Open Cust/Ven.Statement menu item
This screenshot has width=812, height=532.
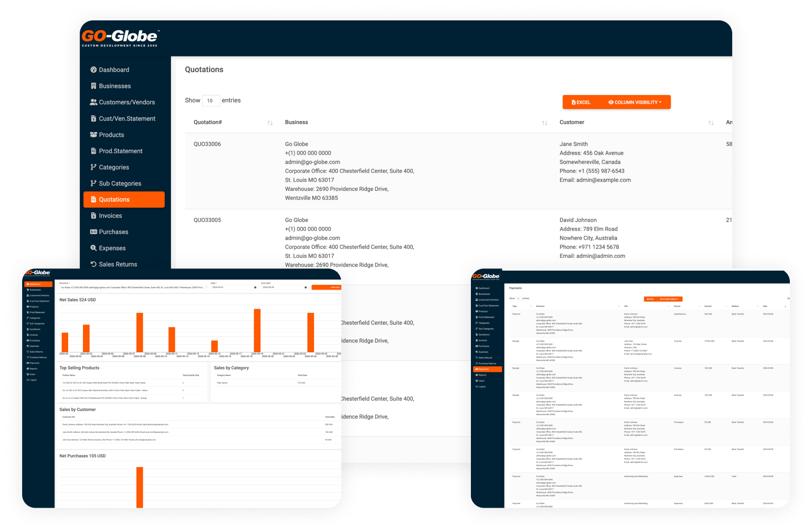[127, 118]
